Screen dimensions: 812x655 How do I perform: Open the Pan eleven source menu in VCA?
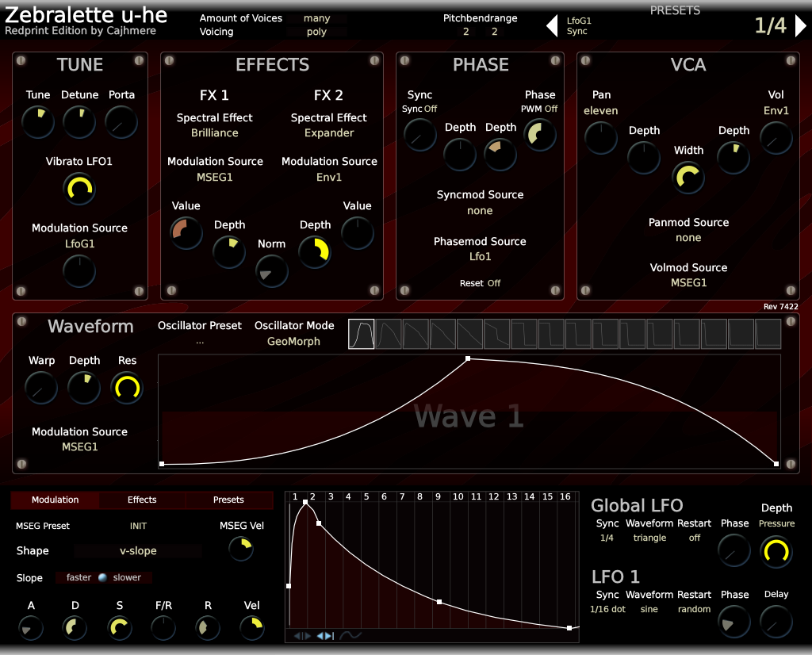point(601,110)
